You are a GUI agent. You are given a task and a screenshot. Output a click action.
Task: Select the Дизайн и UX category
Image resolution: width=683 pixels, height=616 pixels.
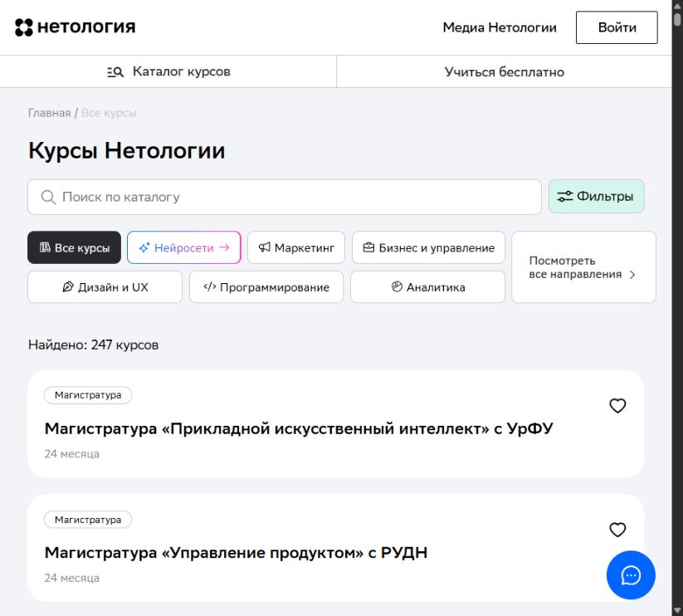click(105, 286)
